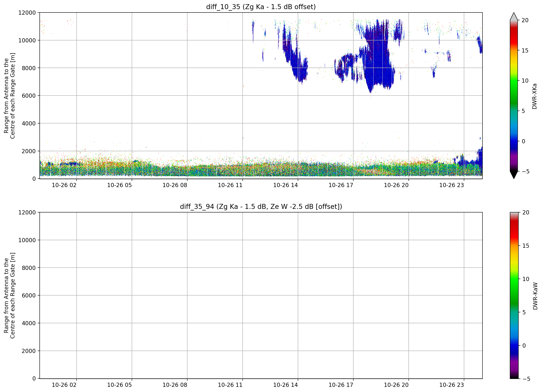This screenshot has height=392, width=542.
Task: Select the "DWR-KaW" colorbar label
Action: coord(535,296)
